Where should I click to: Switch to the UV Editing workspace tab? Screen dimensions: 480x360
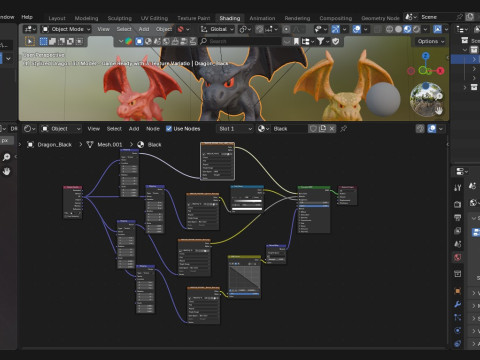154,18
